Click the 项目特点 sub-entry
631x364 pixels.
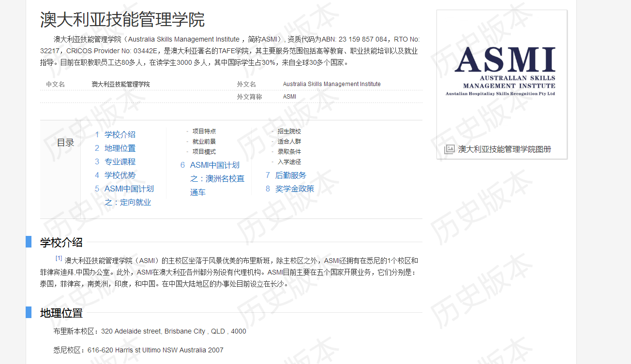204,131
